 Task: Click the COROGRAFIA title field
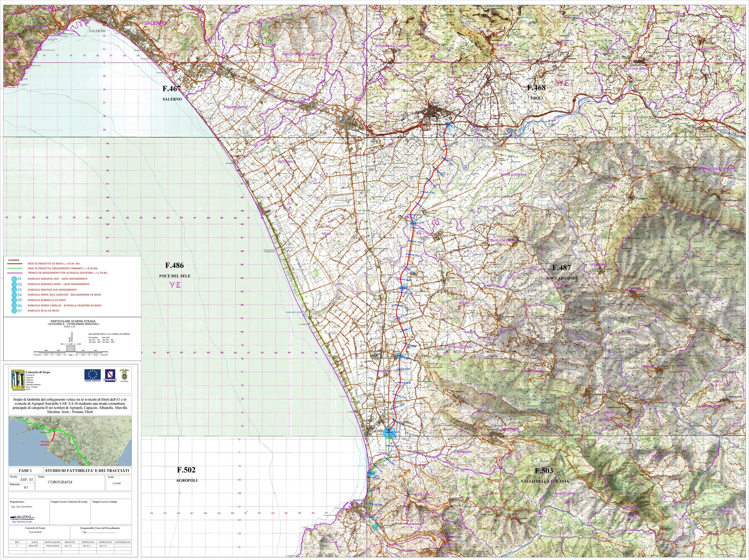click(x=60, y=482)
